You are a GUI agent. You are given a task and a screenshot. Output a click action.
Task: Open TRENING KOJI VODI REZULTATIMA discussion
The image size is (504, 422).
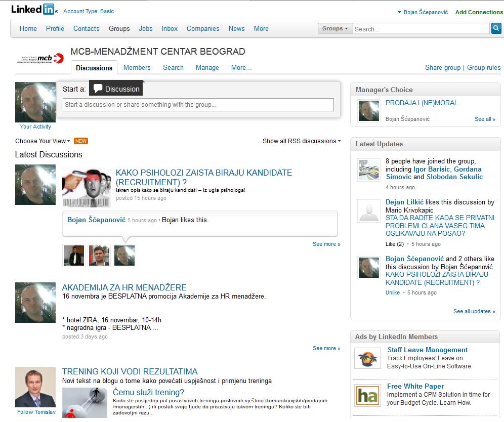tap(130, 371)
